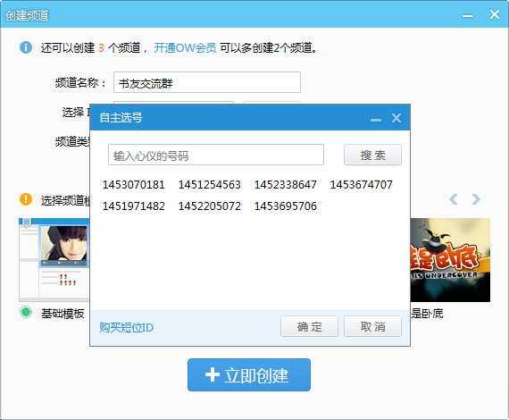Click the 立即创建 button
509x420 pixels.
(x=249, y=374)
